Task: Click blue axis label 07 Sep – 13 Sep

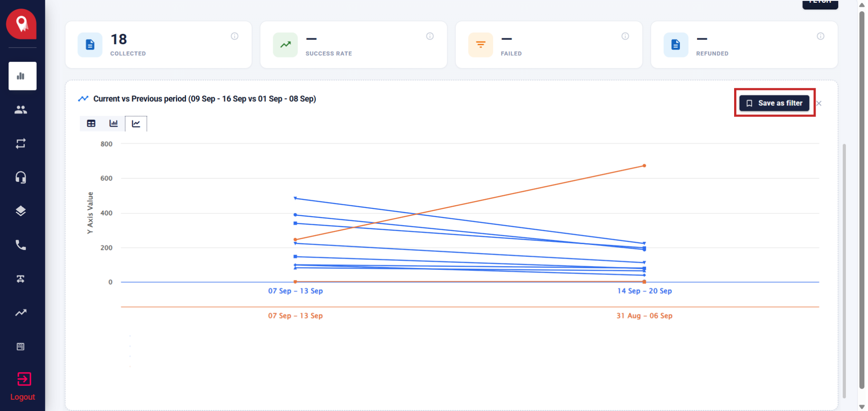Action: 295,291
